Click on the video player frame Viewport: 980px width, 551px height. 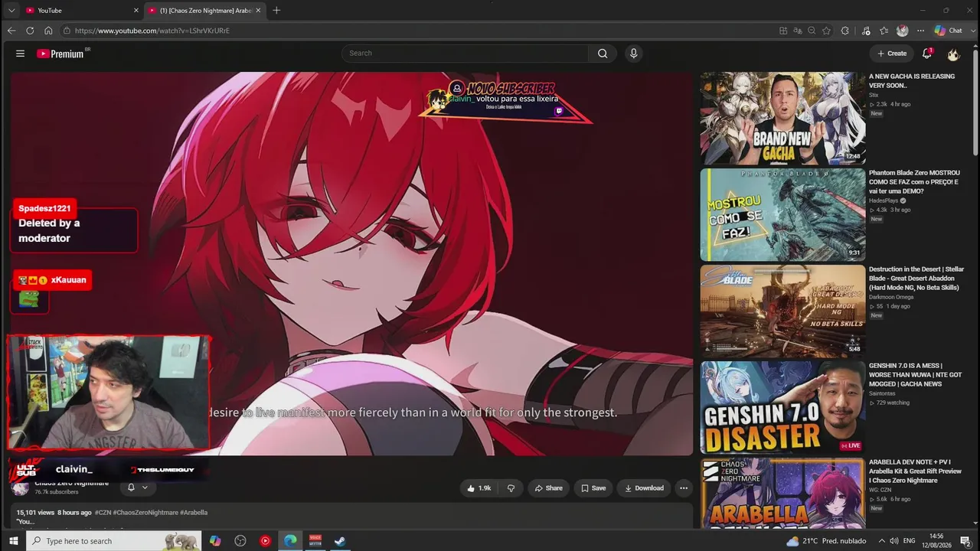pyautogui.click(x=352, y=264)
